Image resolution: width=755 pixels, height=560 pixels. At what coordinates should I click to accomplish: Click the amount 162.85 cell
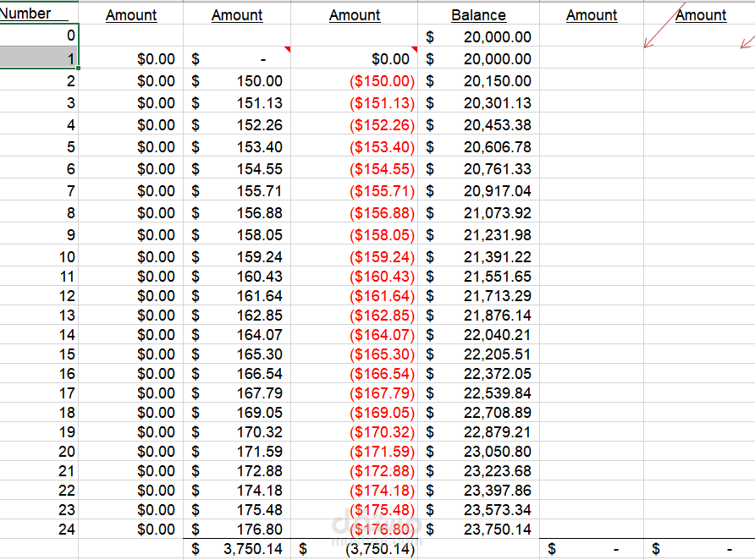[237, 316]
